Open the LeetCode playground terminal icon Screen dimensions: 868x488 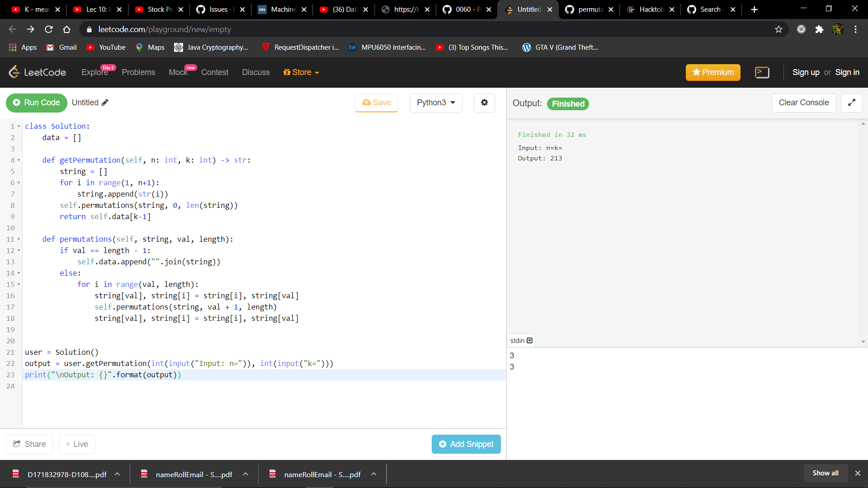[x=762, y=72]
